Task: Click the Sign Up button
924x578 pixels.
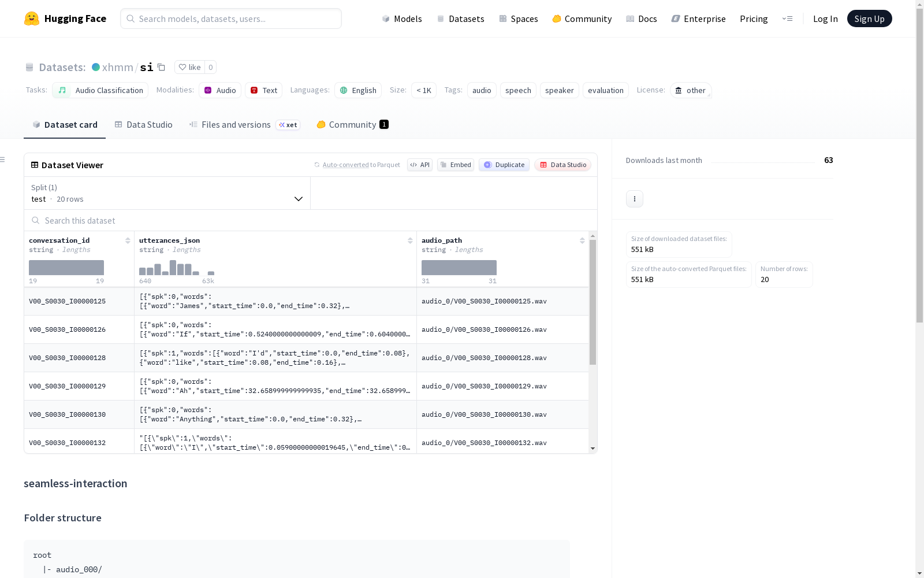Action: tap(869, 18)
